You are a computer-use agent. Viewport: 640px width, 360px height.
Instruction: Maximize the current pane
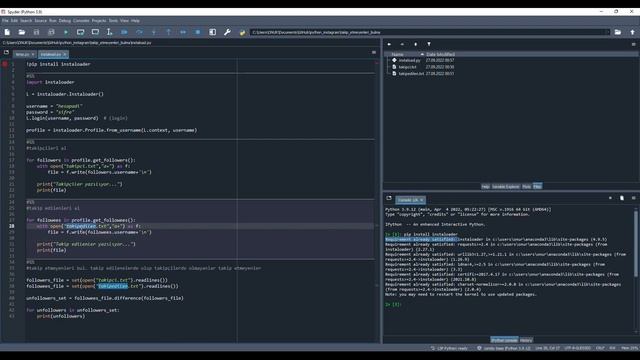pyautogui.click(x=213, y=32)
